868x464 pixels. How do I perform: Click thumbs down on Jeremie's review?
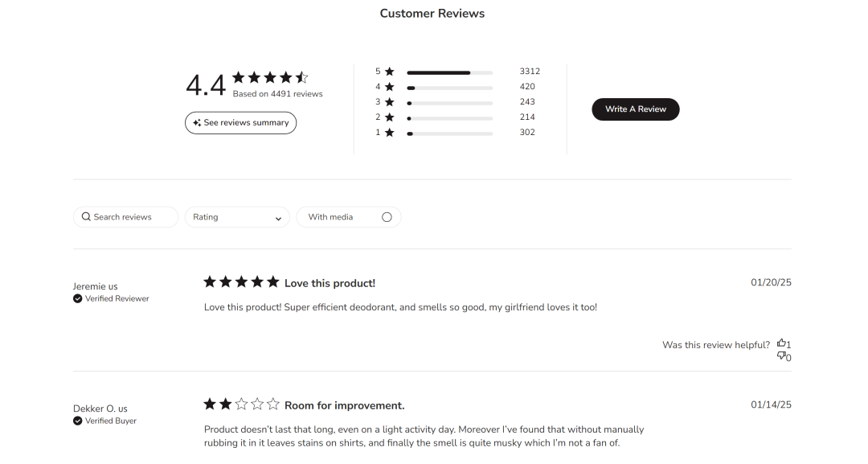[781, 356]
